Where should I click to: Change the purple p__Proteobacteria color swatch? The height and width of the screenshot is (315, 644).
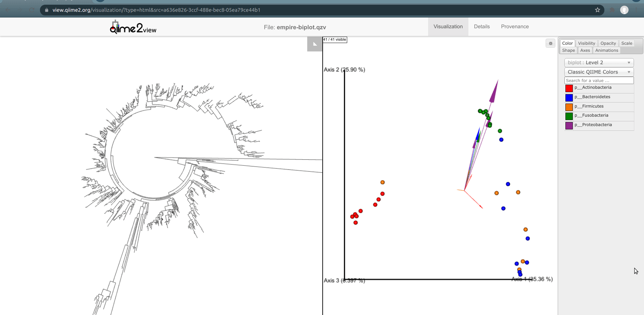pos(569,126)
